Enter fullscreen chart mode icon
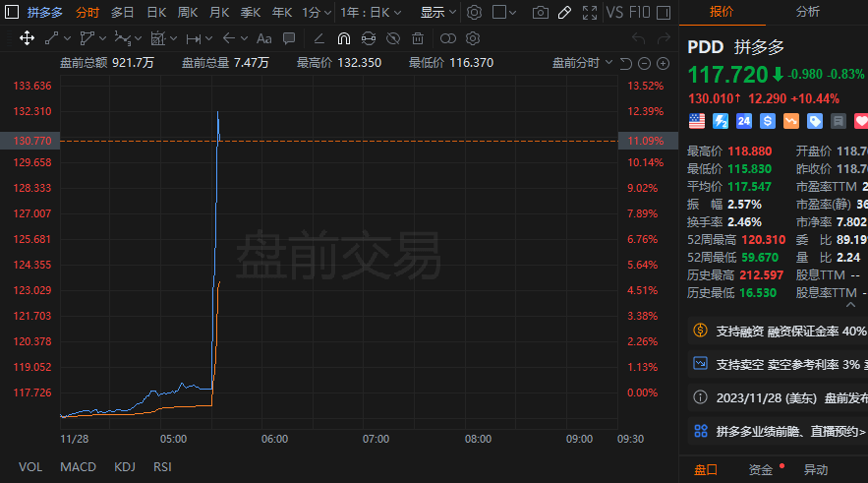Image resolution: width=868 pixels, height=483 pixels. (x=589, y=13)
